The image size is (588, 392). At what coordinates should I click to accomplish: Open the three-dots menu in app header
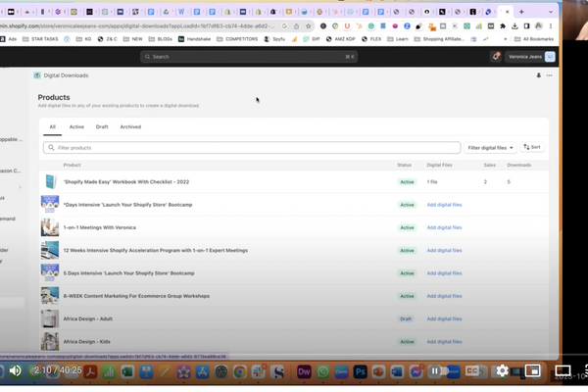pos(549,74)
